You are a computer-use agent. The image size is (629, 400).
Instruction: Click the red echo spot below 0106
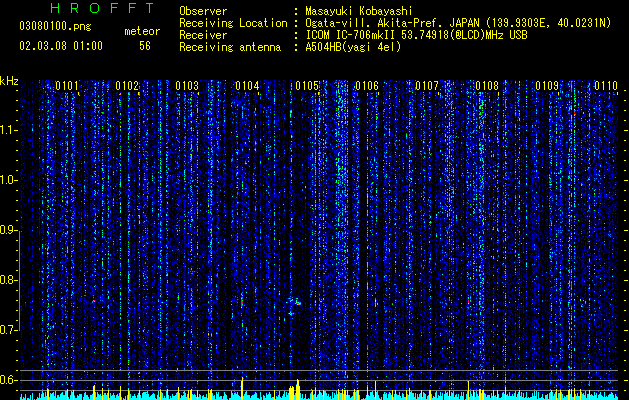point(375,303)
